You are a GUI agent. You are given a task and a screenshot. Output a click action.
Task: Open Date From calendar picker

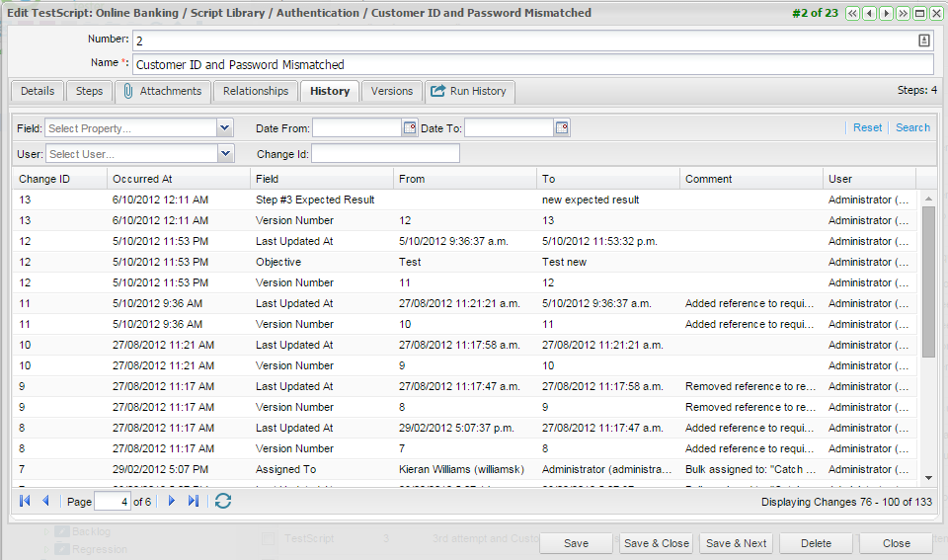click(x=410, y=128)
